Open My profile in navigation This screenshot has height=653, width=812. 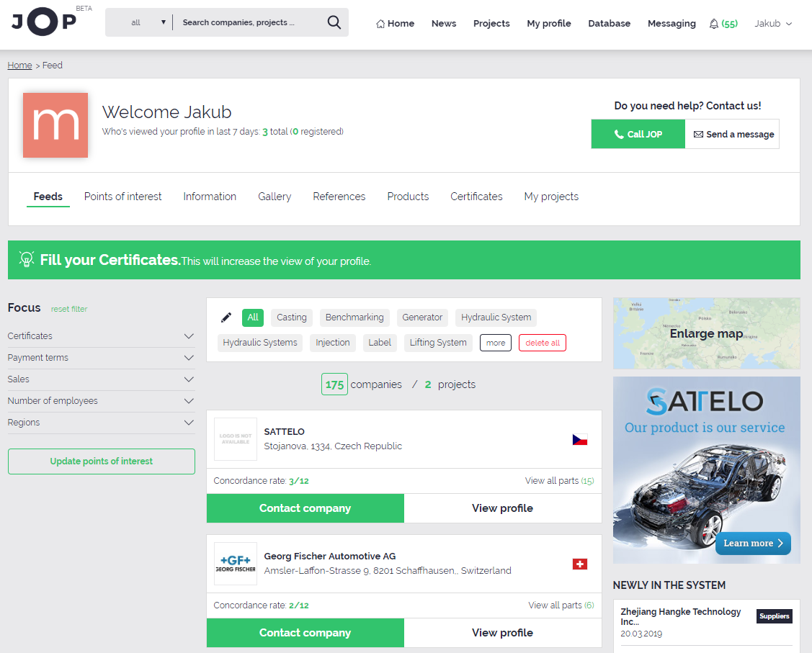(x=549, y=24)
